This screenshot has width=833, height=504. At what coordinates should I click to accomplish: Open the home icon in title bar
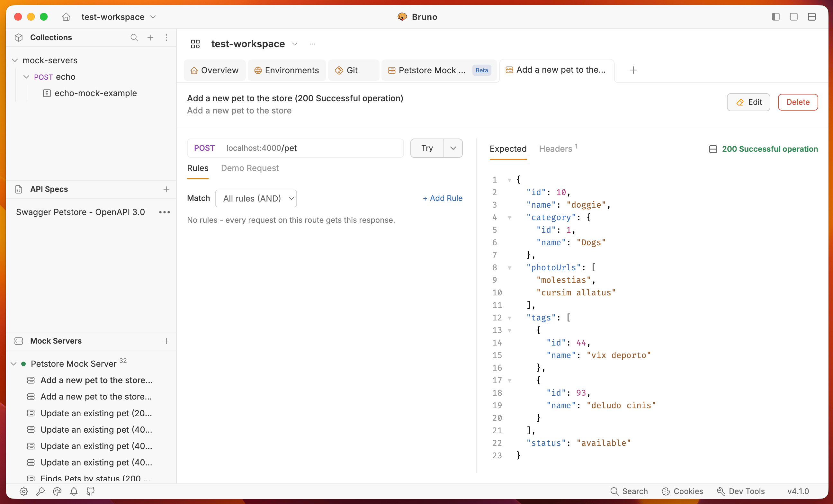[x=66, y=17]
